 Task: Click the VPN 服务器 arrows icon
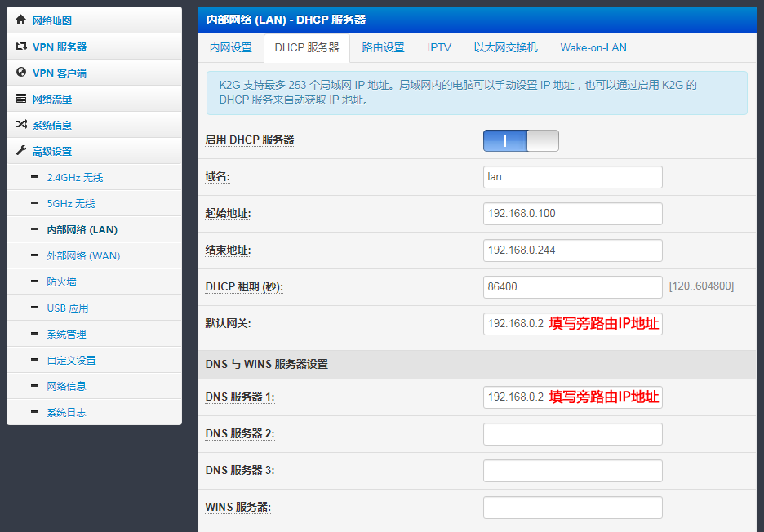[21, 47]
